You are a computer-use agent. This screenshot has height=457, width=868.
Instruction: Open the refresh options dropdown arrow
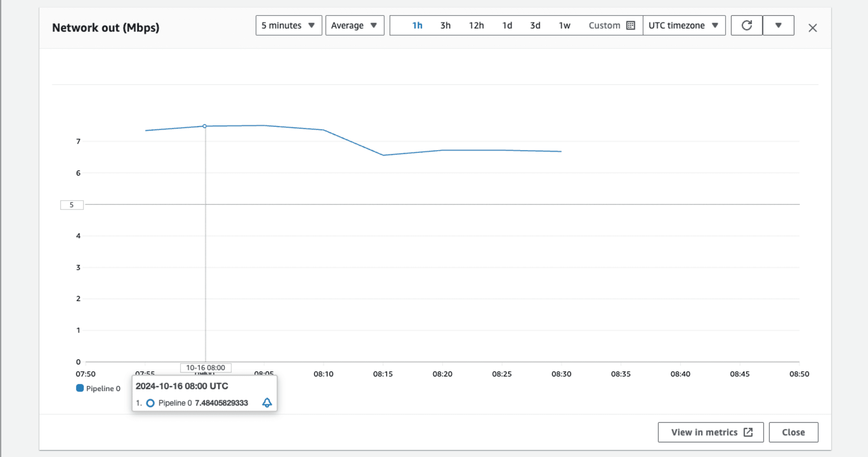coord(778,26)
